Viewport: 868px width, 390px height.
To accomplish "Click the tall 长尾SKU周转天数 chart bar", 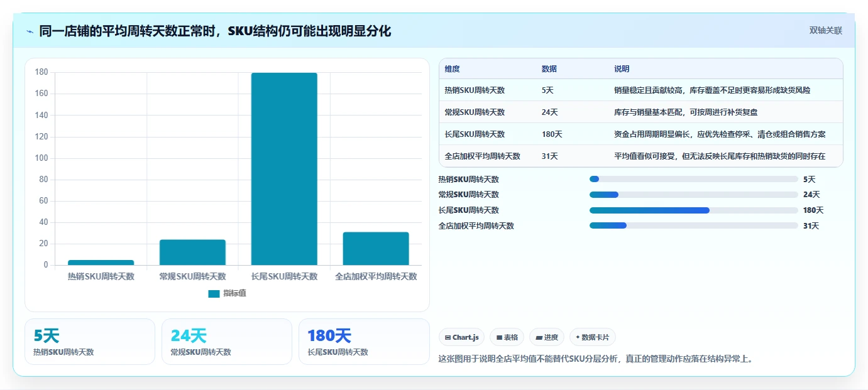I will (x=284, y=169).
